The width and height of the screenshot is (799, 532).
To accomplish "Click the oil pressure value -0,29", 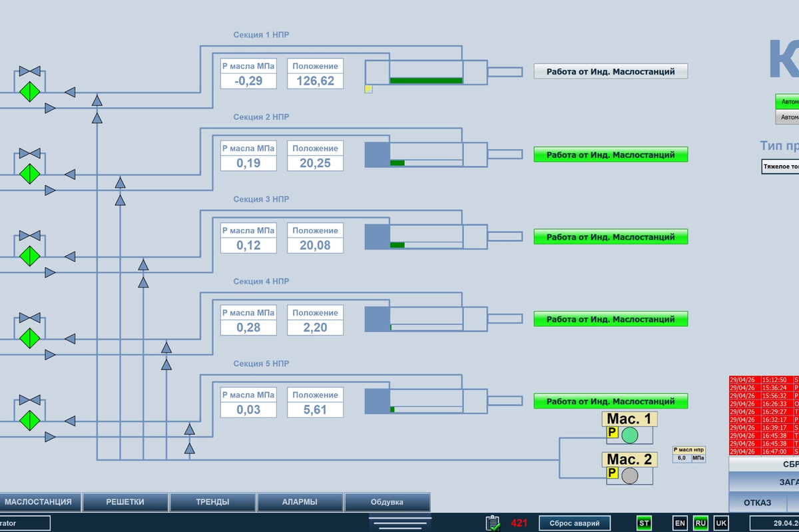I will tap(248, 81).
